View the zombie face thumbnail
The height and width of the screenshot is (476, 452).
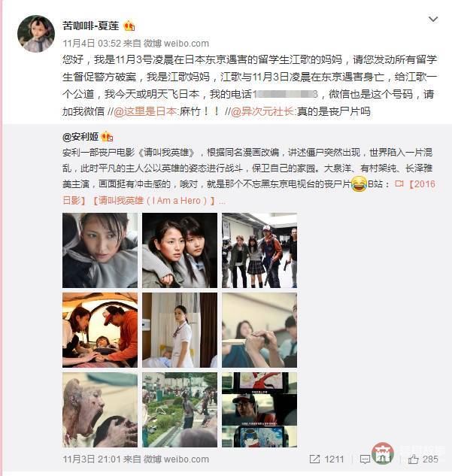point(100,410)
